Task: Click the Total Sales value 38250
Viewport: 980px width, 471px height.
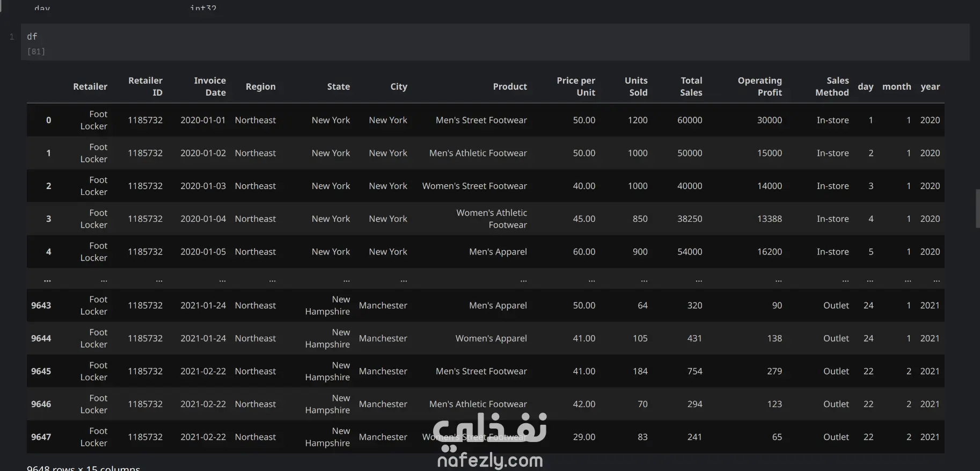Action: click(x=690, y=219)
